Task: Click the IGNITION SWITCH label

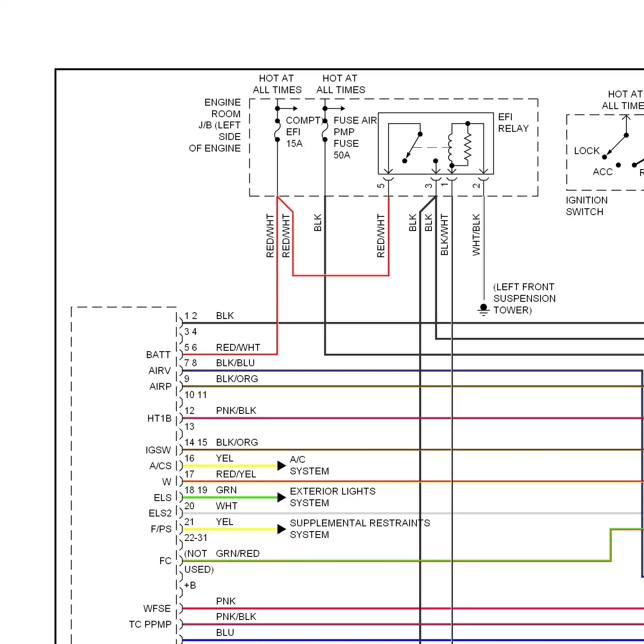Action: pos(586,206)
